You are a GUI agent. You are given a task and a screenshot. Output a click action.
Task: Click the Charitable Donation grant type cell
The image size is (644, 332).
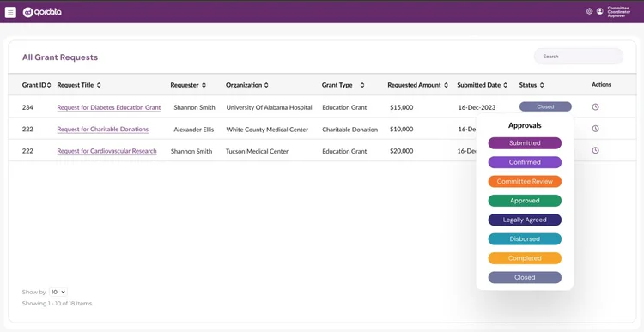tap(350, 130)
